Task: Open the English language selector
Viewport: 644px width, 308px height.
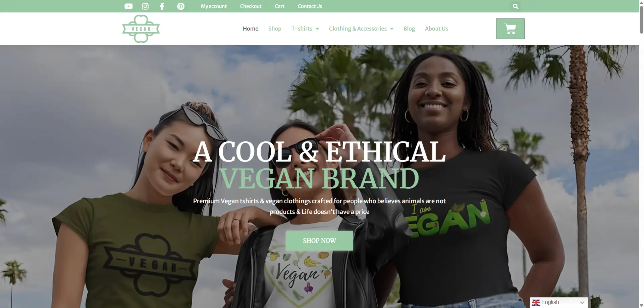Action: [559, 303]
